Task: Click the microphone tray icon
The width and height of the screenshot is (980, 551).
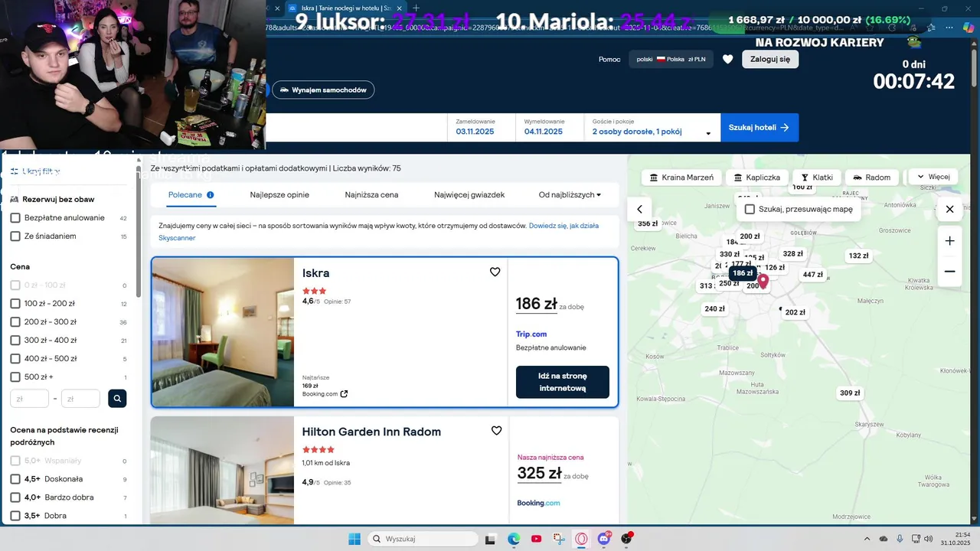Action: (x=900, y=539)
